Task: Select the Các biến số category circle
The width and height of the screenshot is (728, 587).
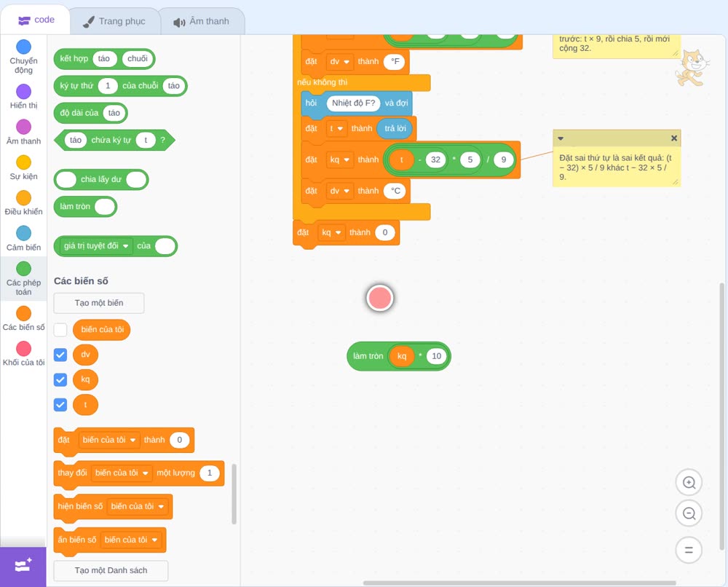Action: tap(24, 313)
